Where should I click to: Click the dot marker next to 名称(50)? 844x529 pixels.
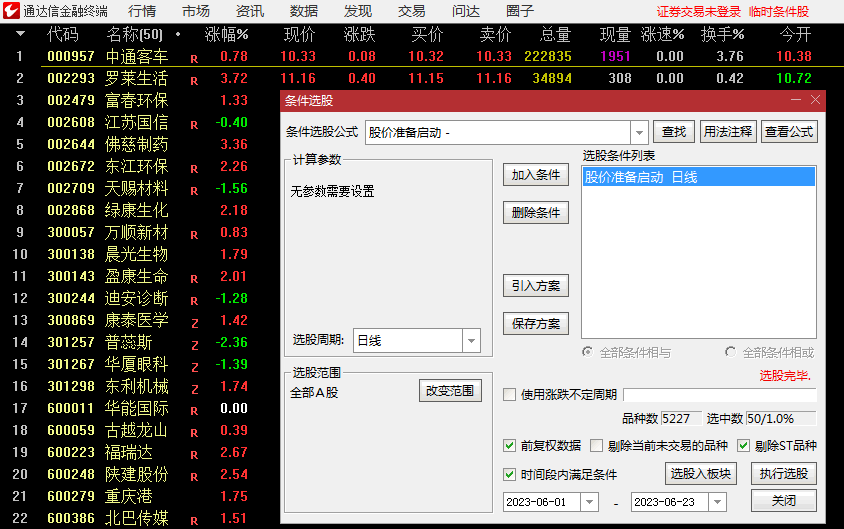[178, 35]
